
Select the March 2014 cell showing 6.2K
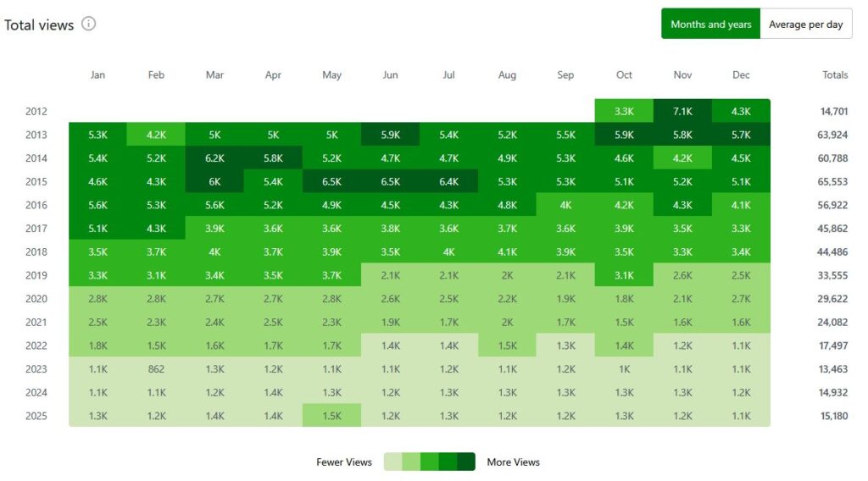pos(214,158)
